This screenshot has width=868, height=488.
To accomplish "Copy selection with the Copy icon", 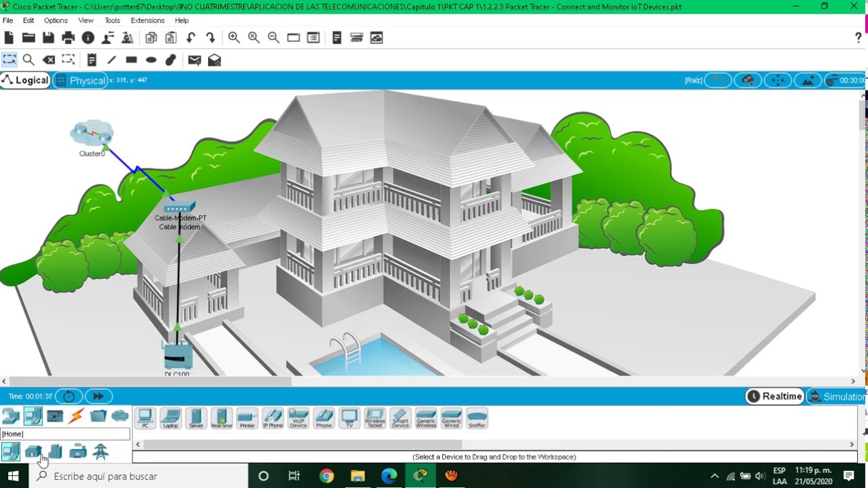I will [151, 38].
